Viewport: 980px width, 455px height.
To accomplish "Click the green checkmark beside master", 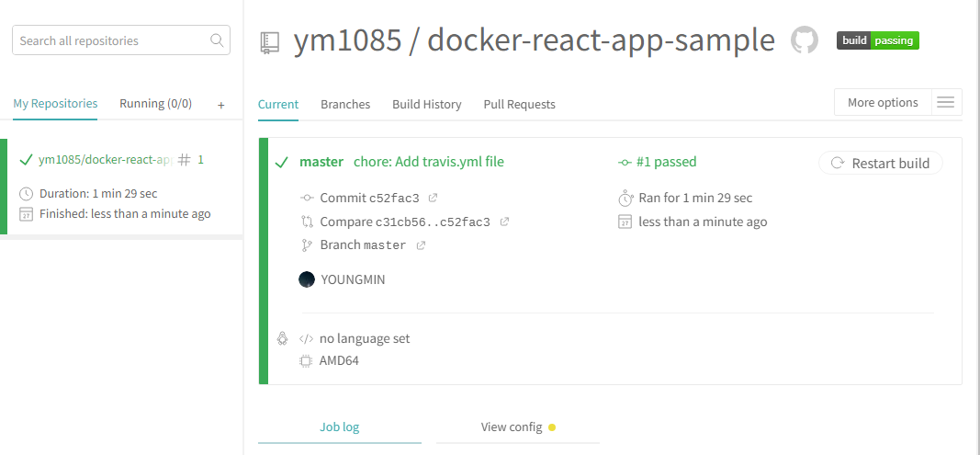I will pos(281,163).
